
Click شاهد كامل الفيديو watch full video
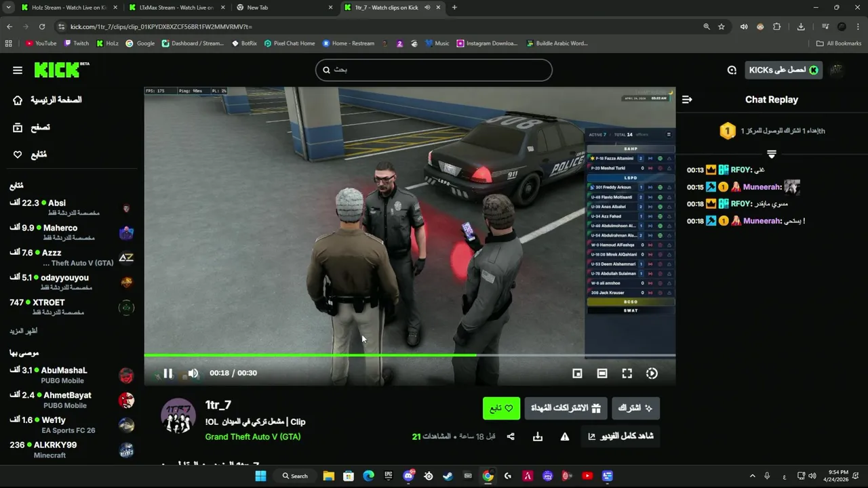coord(620,436)
